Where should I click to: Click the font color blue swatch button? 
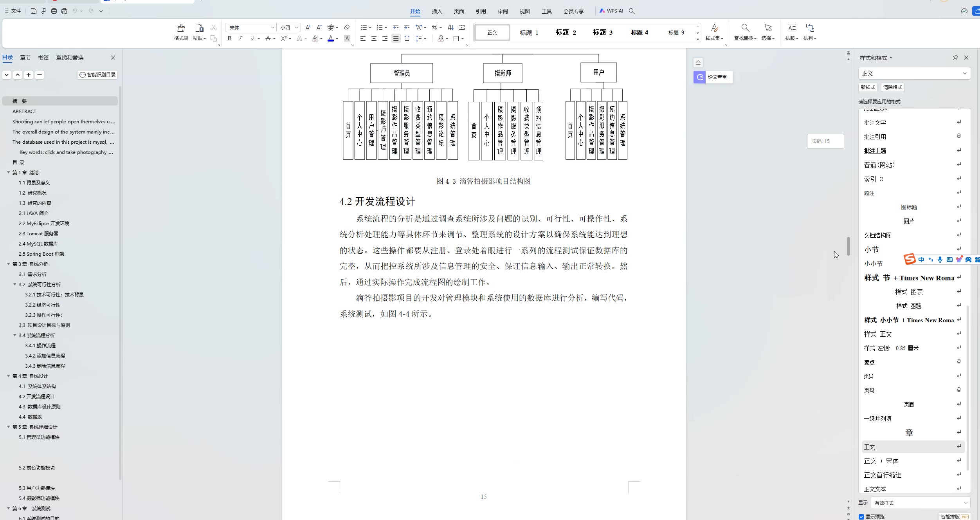tap(331, 38)
